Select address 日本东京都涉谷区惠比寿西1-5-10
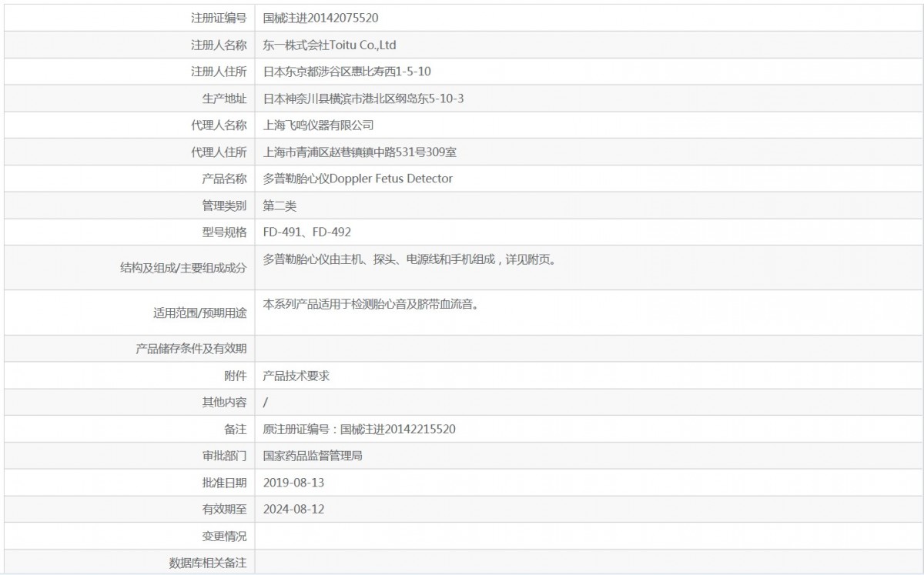 [x=347, y=72]
